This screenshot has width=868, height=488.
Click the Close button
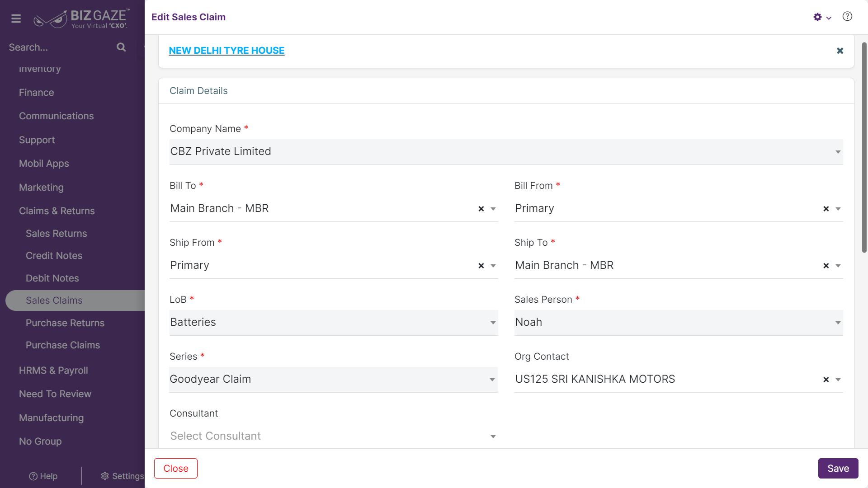click(x=176, y=468)
